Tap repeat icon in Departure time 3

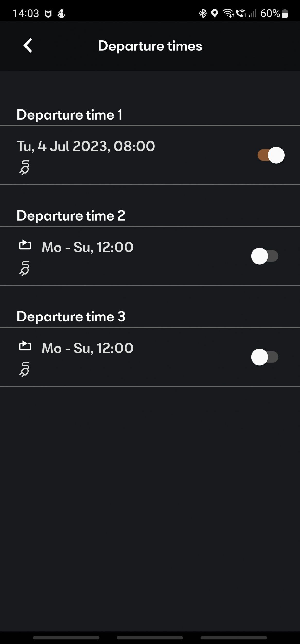(x=25, y=346)
